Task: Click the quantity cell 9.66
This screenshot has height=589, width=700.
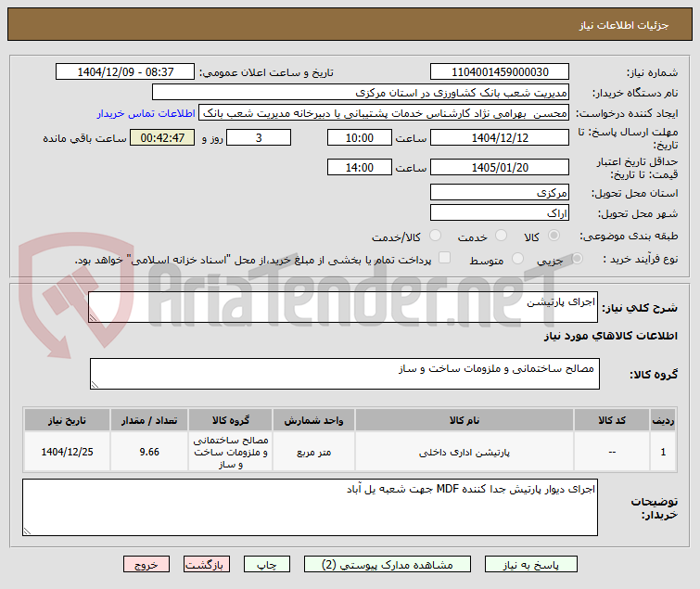Action: 149,452
